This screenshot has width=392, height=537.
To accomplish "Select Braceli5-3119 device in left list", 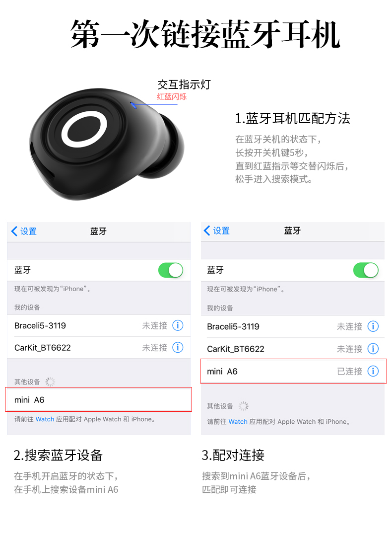I will 99,326.
